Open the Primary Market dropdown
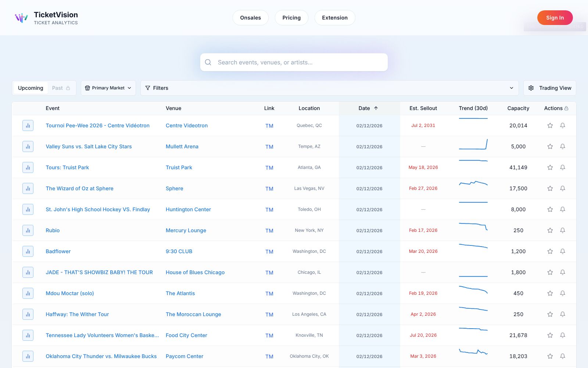 pos(108,88)
